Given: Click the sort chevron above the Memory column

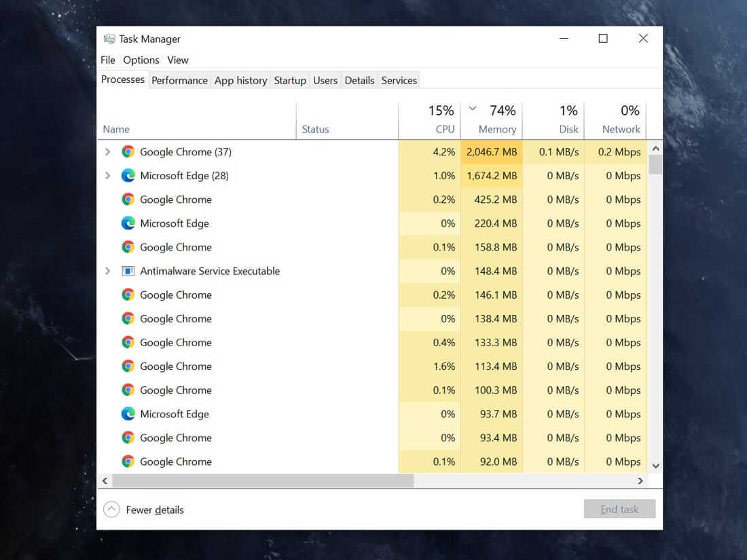Looking at the screenshot, I should click(x=473, y=109).
